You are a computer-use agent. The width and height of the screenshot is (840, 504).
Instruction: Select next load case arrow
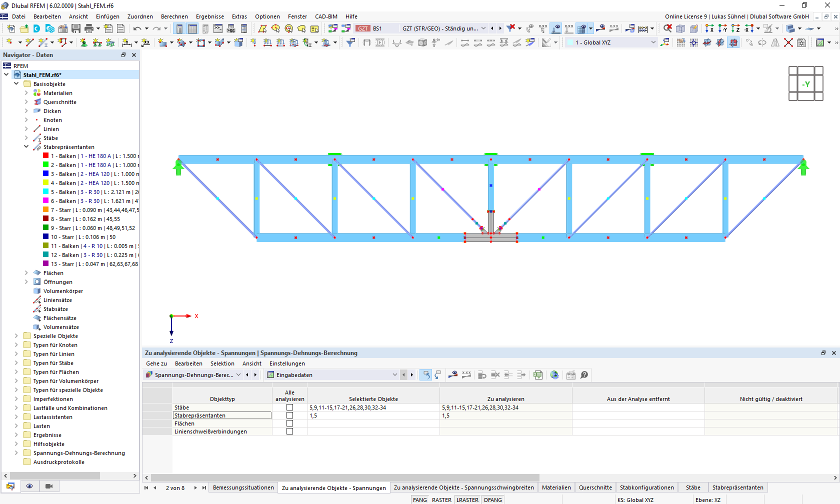[x=500, y=28]
